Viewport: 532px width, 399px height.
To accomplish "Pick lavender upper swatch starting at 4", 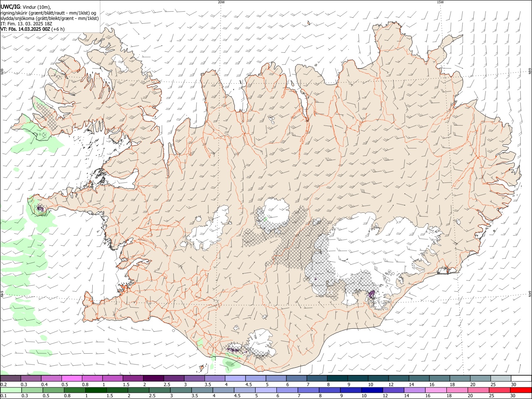I will 235,378.
